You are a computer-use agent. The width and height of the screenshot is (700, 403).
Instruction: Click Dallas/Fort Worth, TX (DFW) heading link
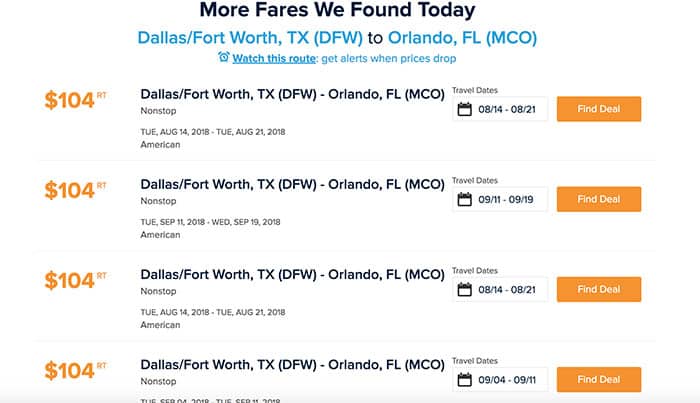tap(250, 38)
